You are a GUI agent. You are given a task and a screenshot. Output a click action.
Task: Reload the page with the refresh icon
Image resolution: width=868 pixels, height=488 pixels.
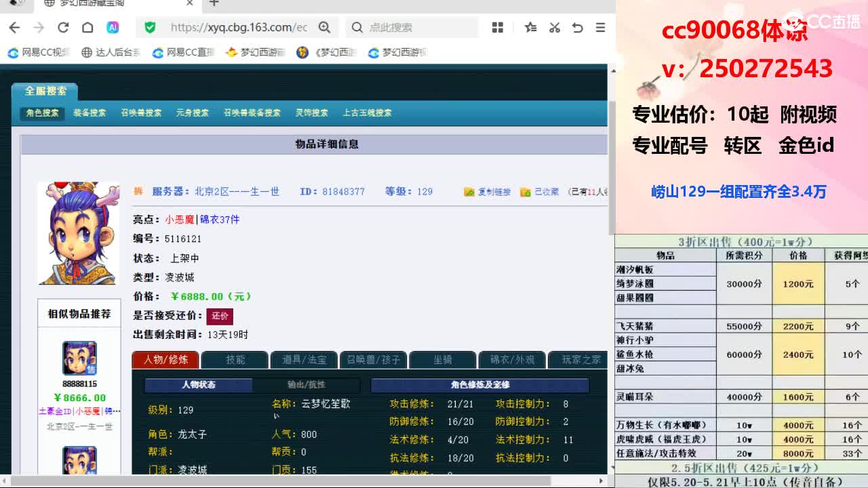pos(63,28)
